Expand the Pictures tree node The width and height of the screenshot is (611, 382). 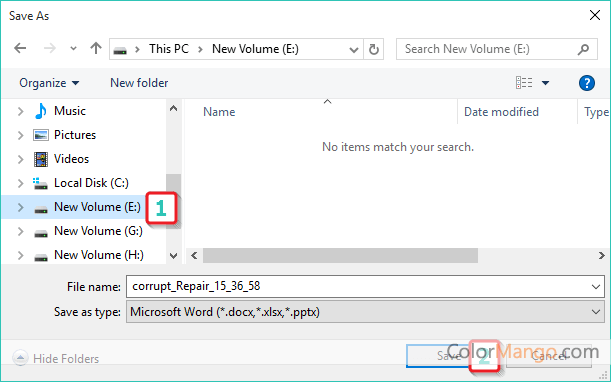[x=21, y=135]
